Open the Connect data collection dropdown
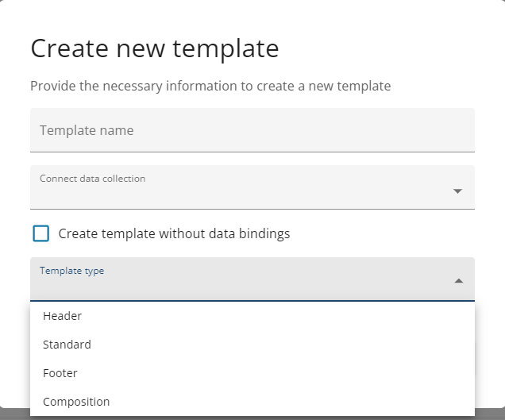 tap(252, 187)
